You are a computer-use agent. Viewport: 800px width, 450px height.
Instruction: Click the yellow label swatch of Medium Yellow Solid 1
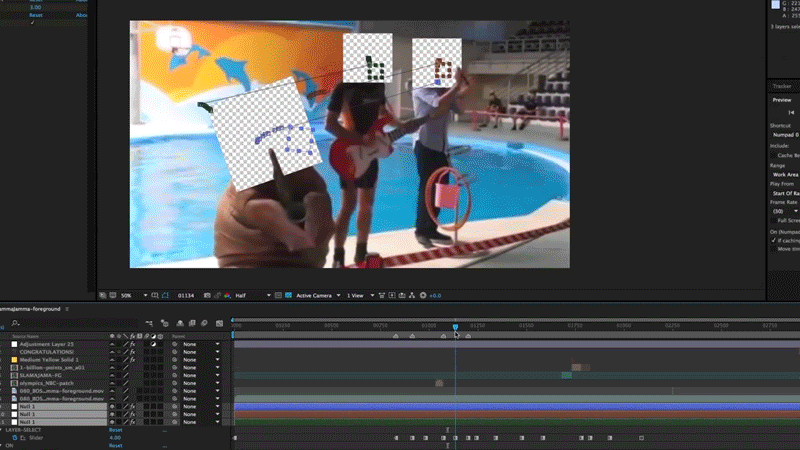[14, 360]
